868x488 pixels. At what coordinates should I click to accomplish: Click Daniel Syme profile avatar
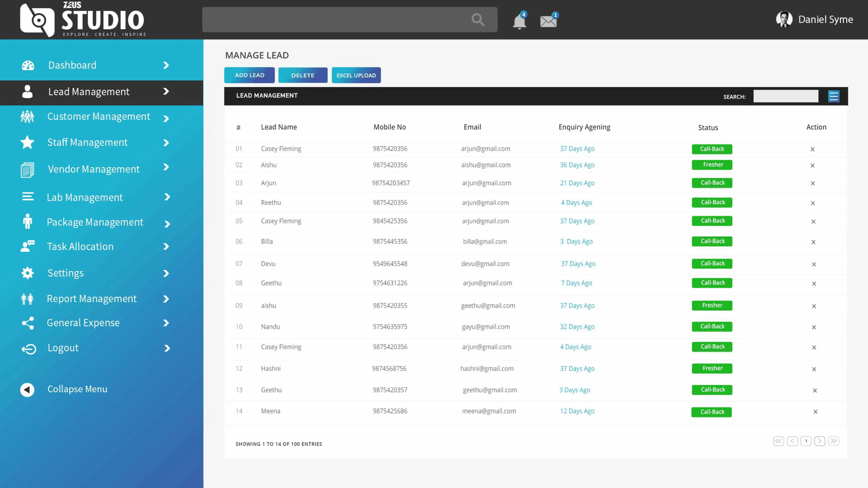tap(784, 19)
